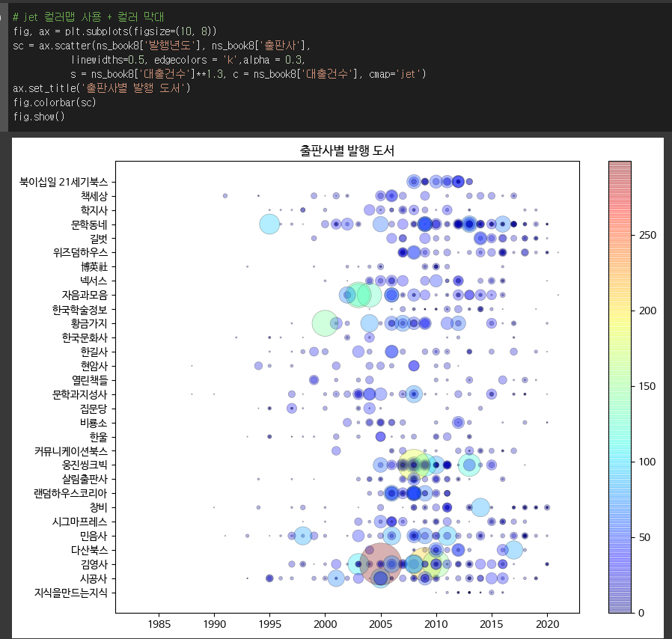Click the y-axis label '문학과지성사'

(80, 394)
